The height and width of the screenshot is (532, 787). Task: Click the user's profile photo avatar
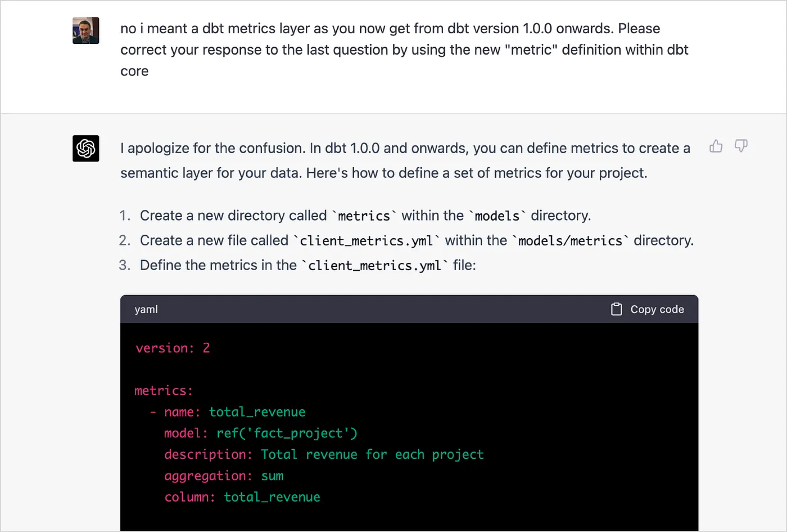pyautogui.click(x=86, y=31)
